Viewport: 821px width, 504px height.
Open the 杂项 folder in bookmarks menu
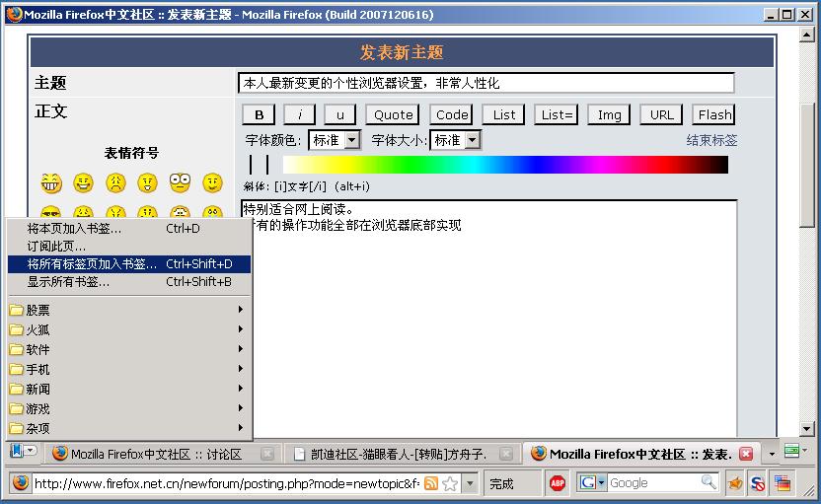tap(129, 428)
